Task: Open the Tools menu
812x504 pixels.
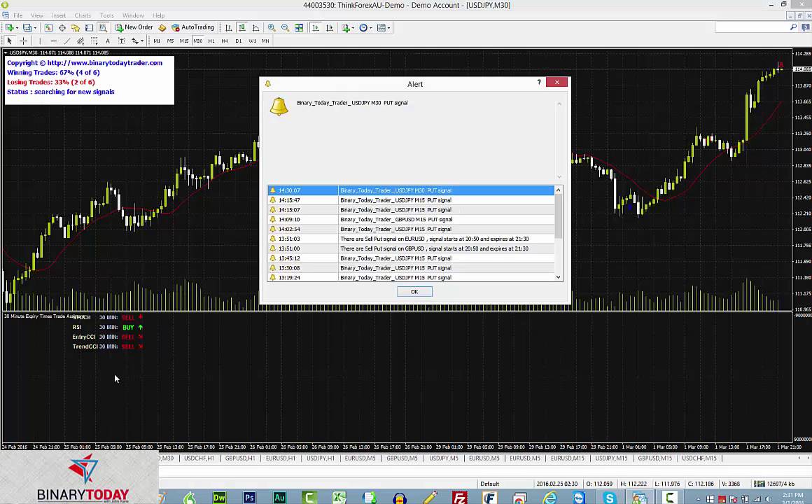Action: click(x=106, y=15)
